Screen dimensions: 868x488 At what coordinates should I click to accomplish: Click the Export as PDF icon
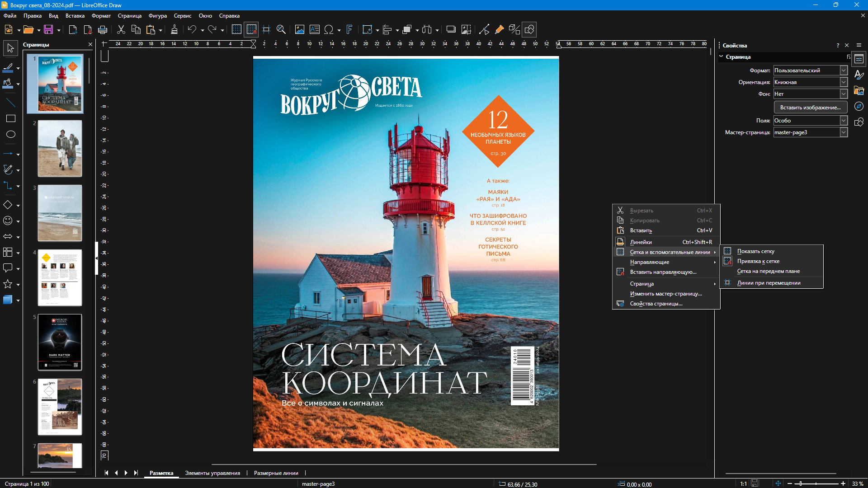coord(88,30)
